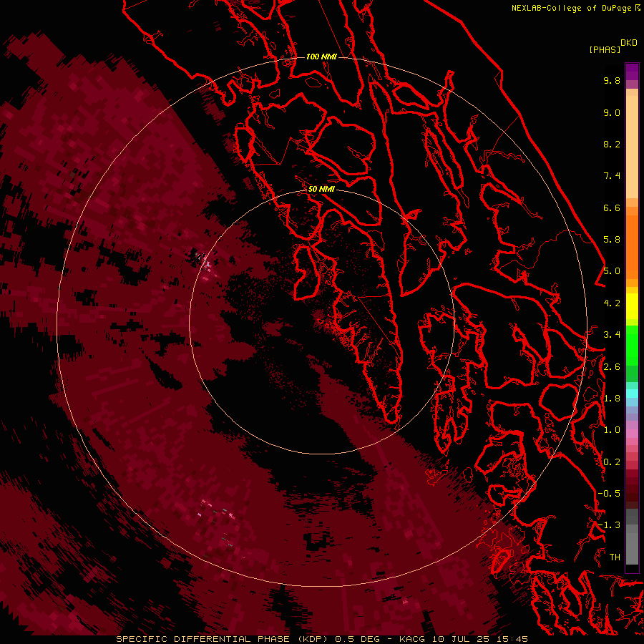This screenshot has height=644, width=644.
Task: Click the pale peach segment of the color bar
Action: 632,147
